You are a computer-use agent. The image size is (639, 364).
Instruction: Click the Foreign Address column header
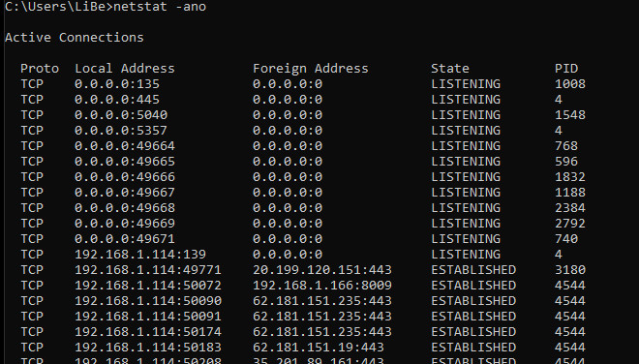coord(311,69)
